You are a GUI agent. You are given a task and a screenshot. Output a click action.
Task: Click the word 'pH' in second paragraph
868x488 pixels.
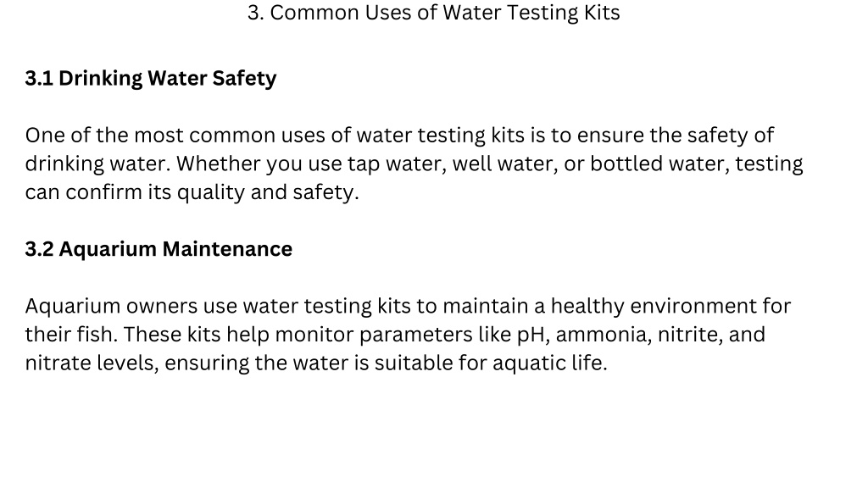click(x=531, y=335)
